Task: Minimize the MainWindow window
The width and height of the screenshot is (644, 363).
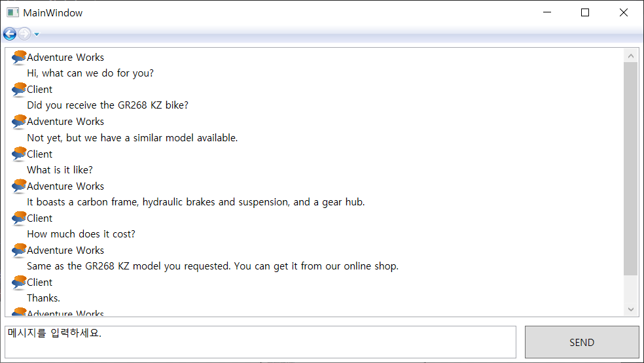Action: point(547,12)
